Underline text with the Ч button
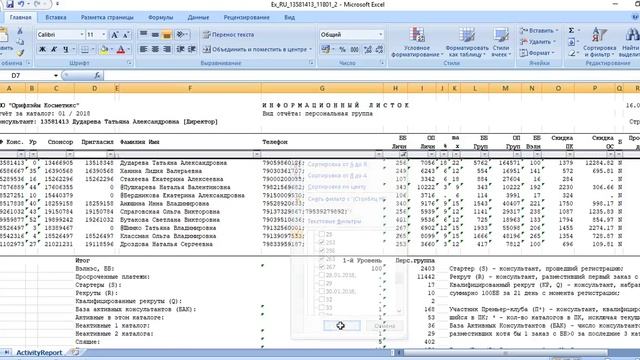Viewport: 640px width, 360px height. 65,49
